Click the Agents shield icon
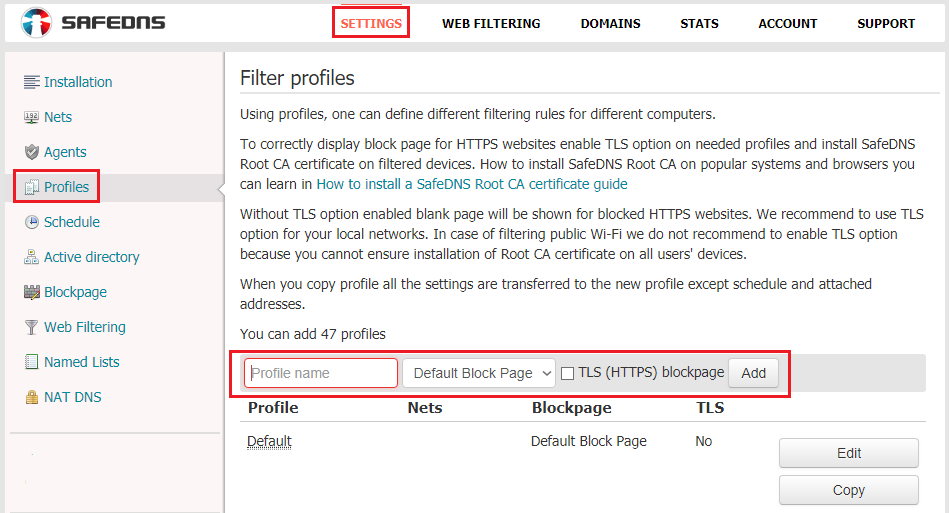949x513 pixels. click(x=31, y=152)
